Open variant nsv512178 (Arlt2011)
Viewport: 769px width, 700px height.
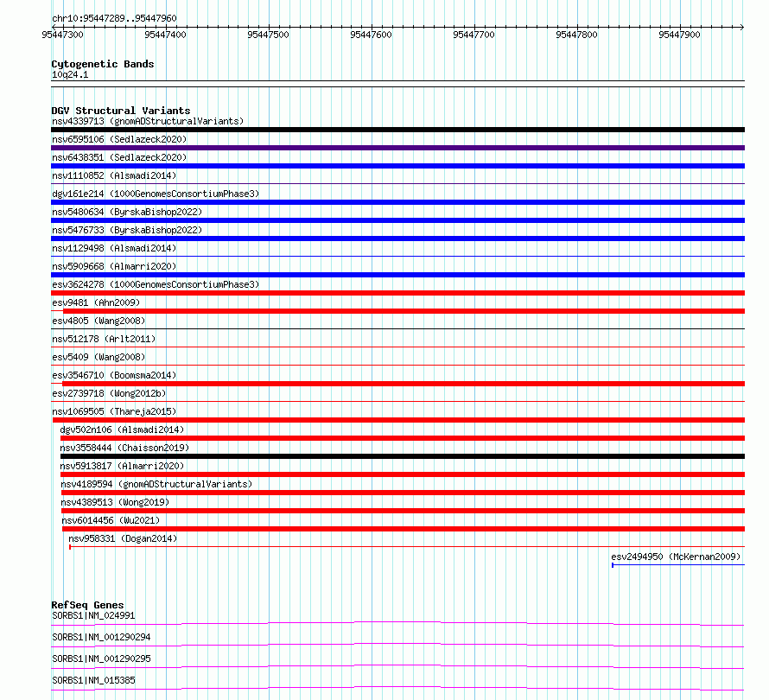(104, 339)
